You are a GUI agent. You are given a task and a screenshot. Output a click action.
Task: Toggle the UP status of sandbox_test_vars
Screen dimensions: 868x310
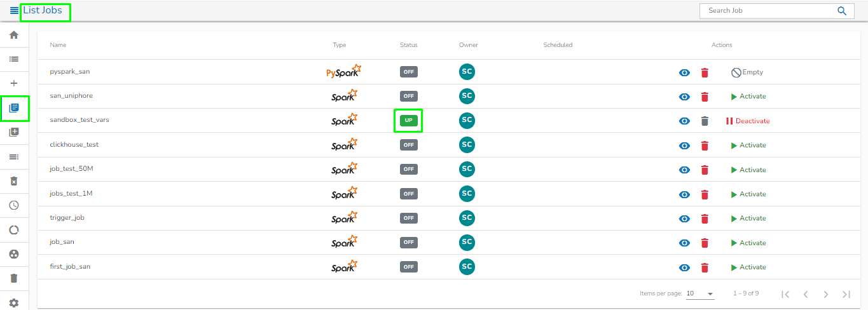[408, 120]
